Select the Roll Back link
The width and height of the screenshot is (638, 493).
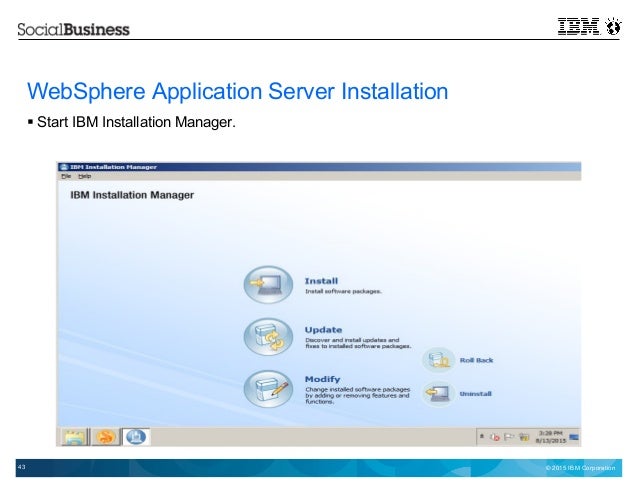[476, 360]
